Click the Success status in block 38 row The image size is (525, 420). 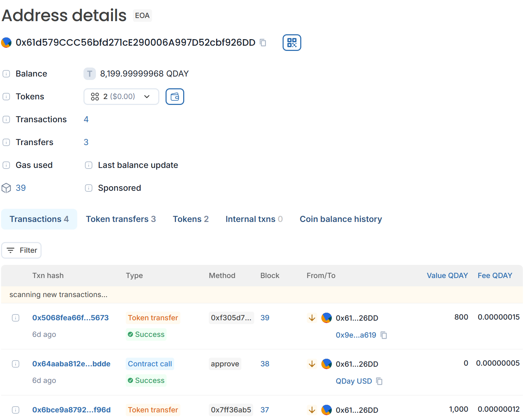point(146,381)
